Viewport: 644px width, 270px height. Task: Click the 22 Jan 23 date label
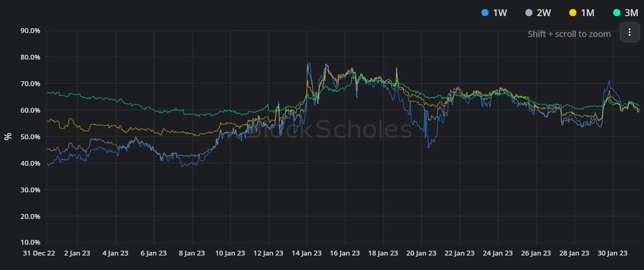tap(460, 253)
